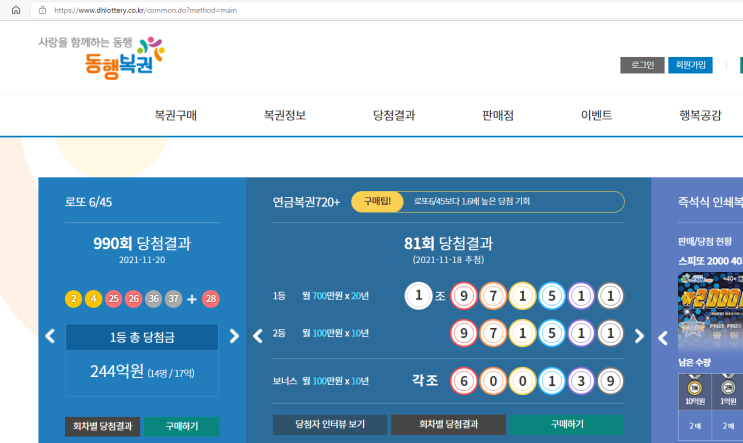Screen dimensions: 743x443
Task: Click the 연금복권720+ panel title
Action: pyautogui.click(x=306, y=202)
